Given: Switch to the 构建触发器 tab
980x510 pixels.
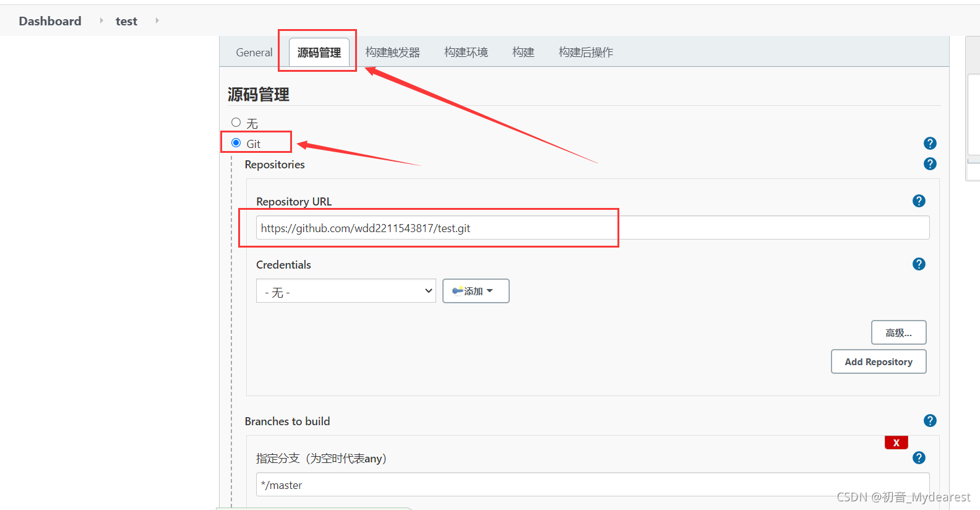Looking at the screenshot, I should (x=392, y=53).
